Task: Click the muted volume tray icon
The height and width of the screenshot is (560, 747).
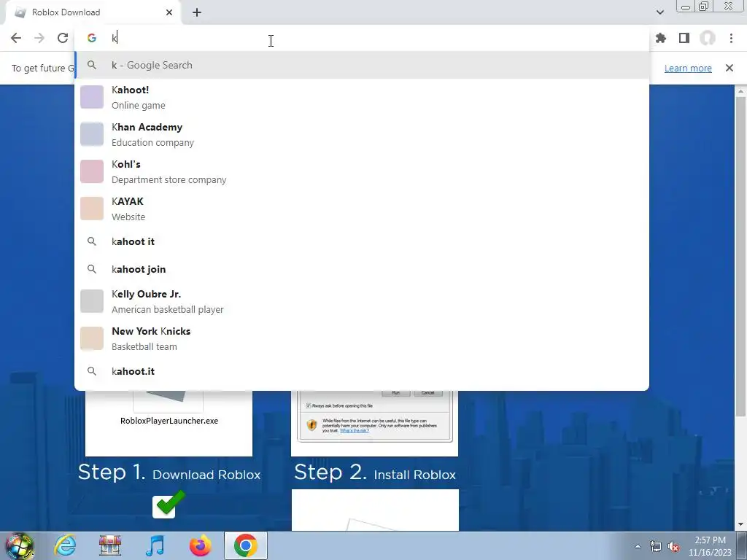Action: [x=673, y=547]
